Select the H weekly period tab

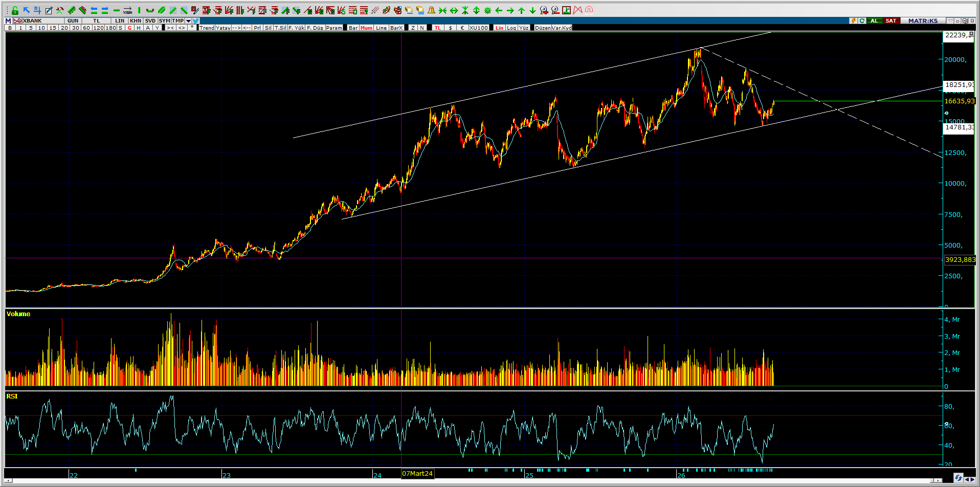(x=139, y=28)
